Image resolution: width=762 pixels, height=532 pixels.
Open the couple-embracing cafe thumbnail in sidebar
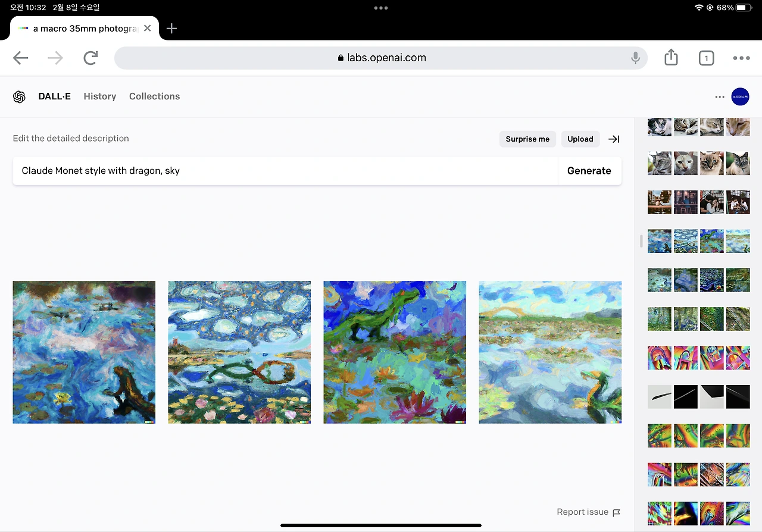click(x=712, y=202)
